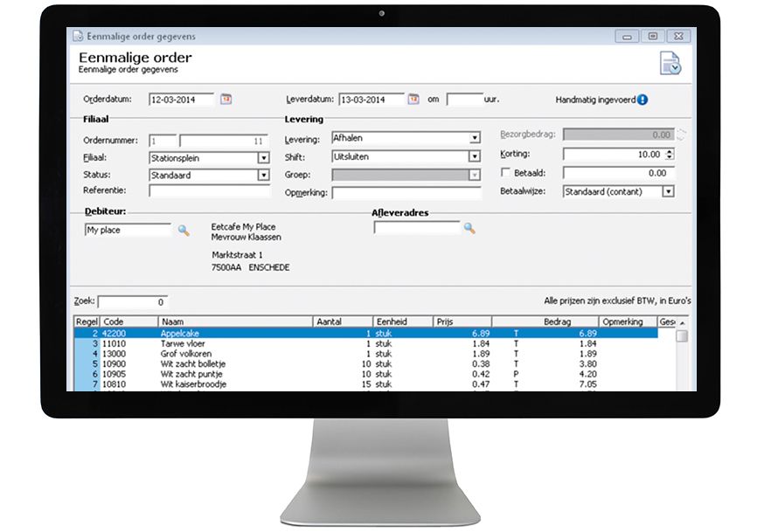Image resolution: width=771 pixels, height=532 pixels.
Task: Click the window title bar document icon
Action: (x=78, y=36)
